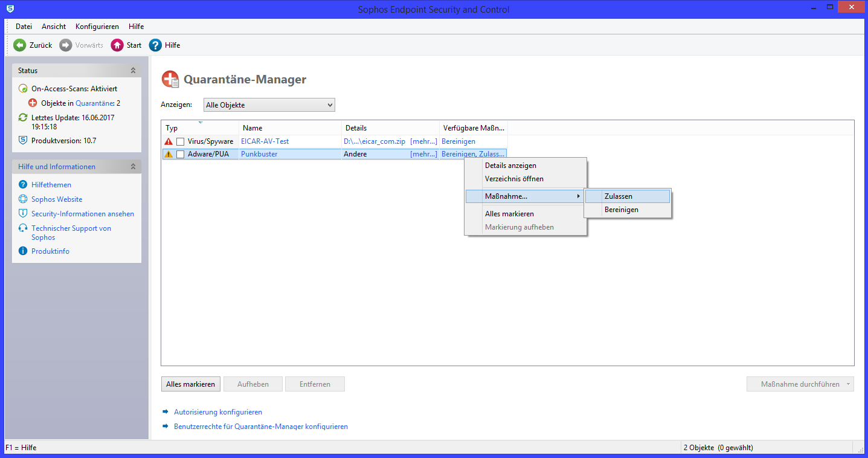Open the Hilfe menu in menu bar
Screen dimensions: 868x458
click(x=136, y=27)
